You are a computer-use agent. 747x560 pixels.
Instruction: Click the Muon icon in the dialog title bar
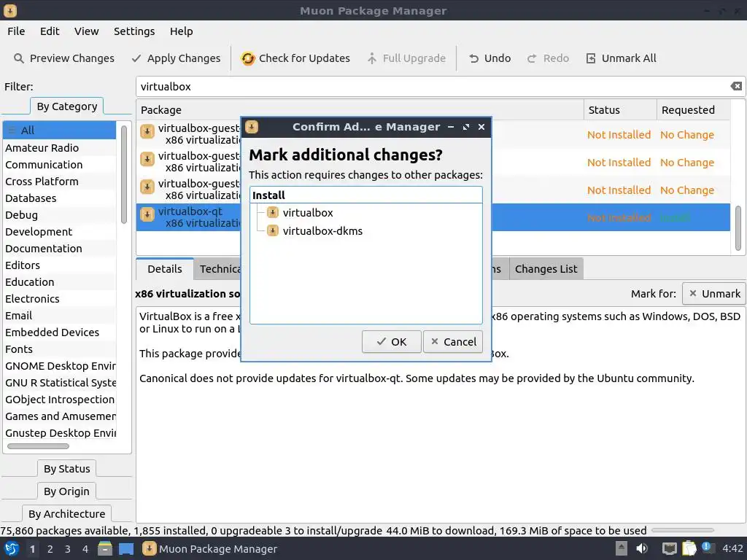click(252, 127)
